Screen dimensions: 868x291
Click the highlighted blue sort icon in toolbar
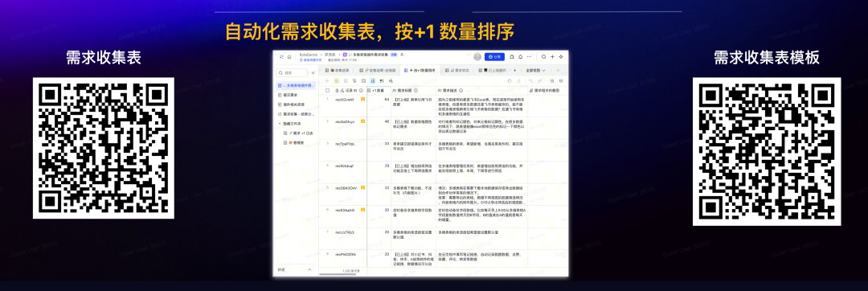click(373, 80)
